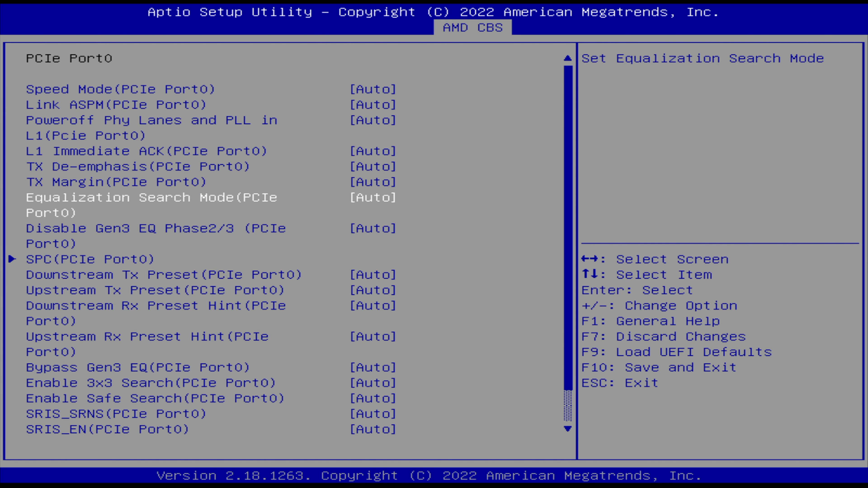The width and height of the screenshot is (868, 488).
Task: Select TX Margin(PCIe Port0) setting
Action: click(x=116, y=182)
